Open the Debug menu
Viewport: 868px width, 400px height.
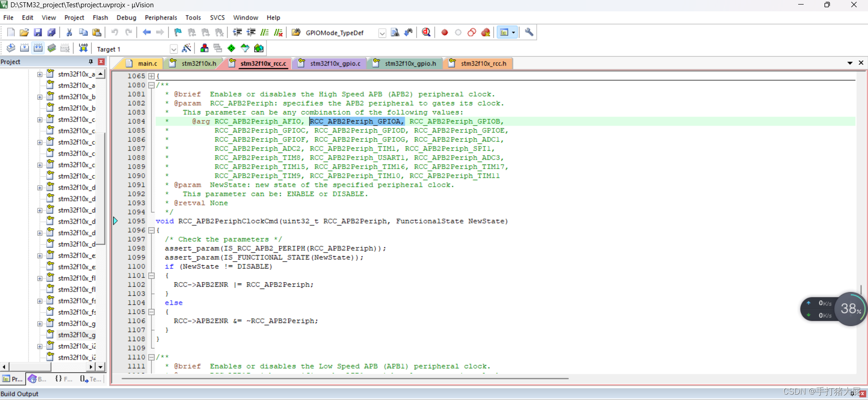coord(126,18)
